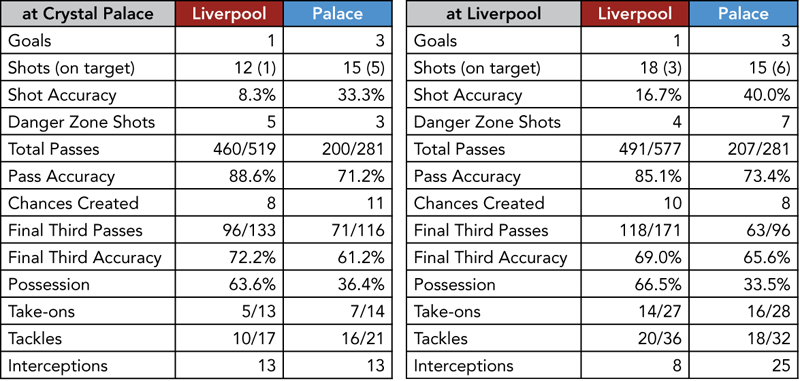Click the 460/519 Total Passes cell
The height and width of the screenshot is (381, 800).
tap(229, 149)
